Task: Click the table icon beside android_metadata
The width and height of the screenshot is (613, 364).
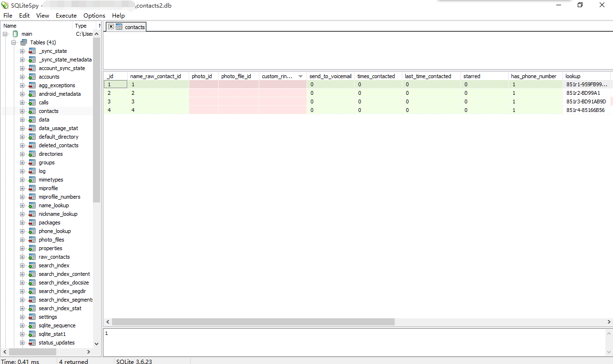Action: point(32,94)
